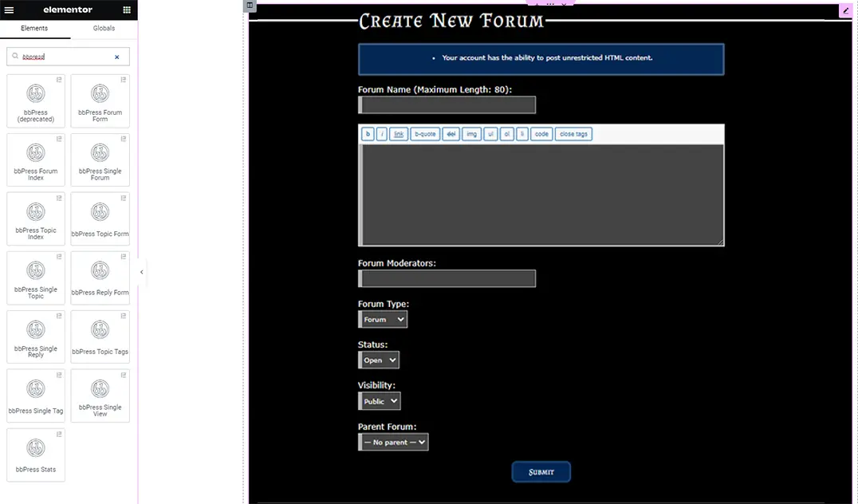Click the del strikethrough editor button
This screenshot has width=858, height=504.
(x=451, y=134)
